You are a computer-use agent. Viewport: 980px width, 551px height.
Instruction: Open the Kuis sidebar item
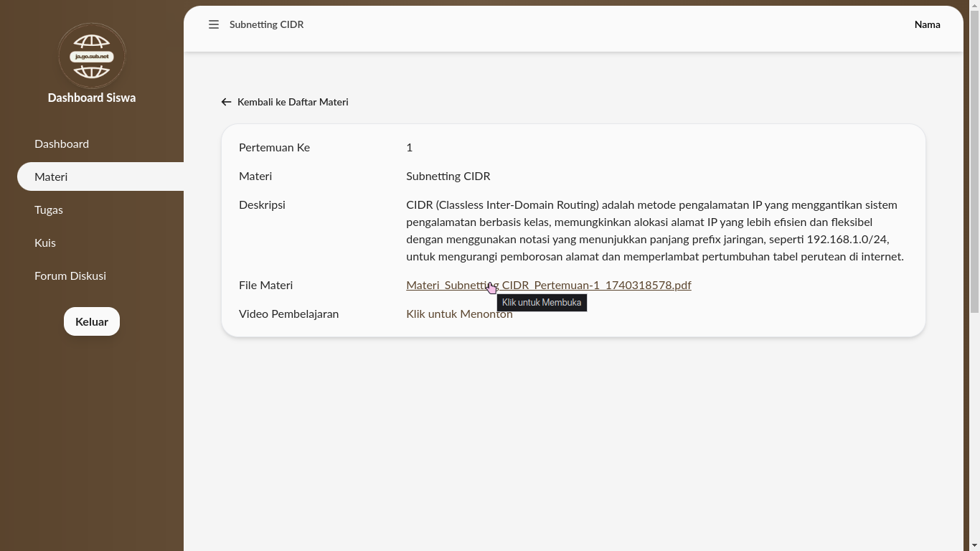(45, 242)
